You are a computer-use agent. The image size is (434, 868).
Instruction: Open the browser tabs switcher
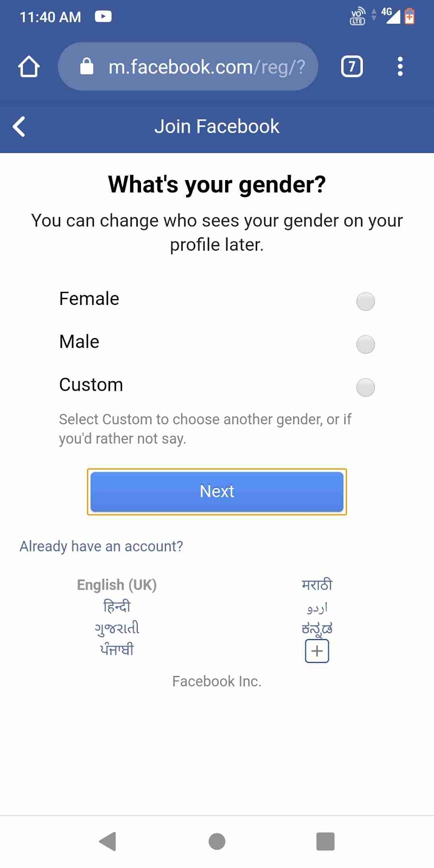(x=351, y=66)
